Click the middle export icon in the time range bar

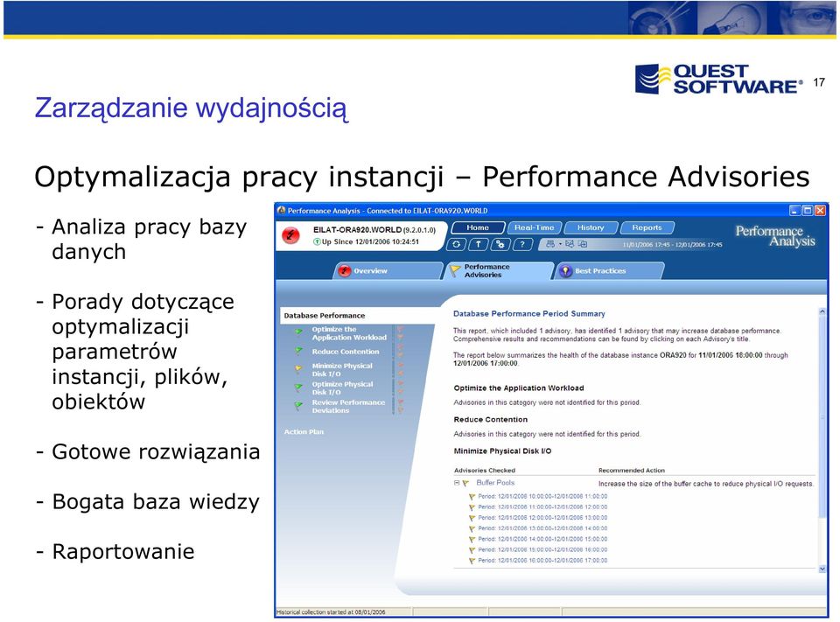(570, 244)
